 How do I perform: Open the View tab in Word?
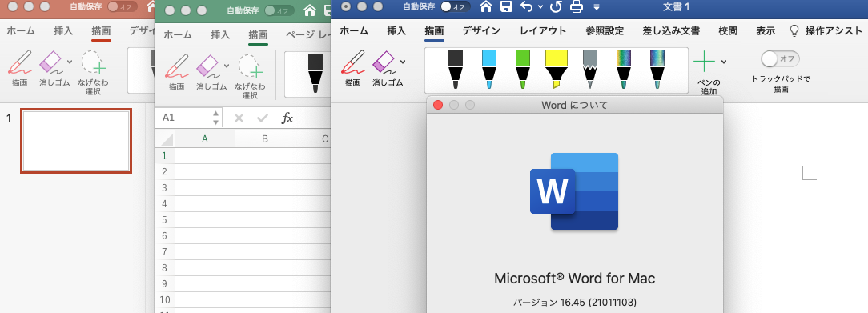pos(766,31)
